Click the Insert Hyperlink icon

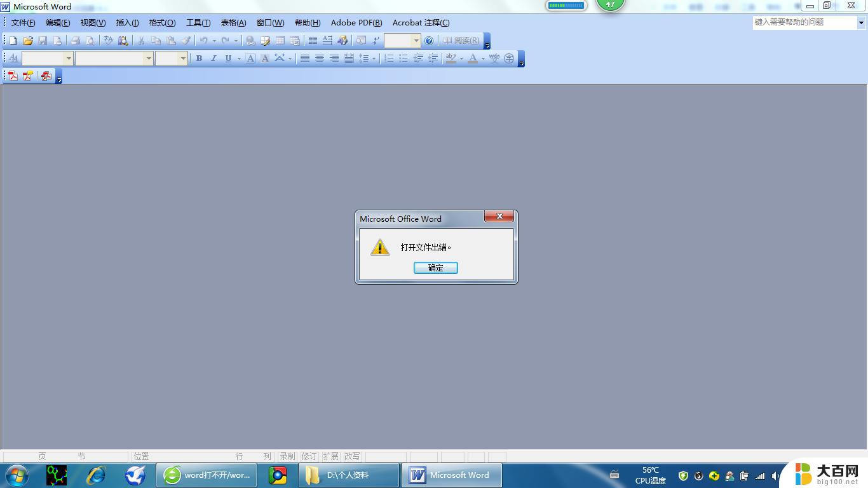tap(251, 41)
